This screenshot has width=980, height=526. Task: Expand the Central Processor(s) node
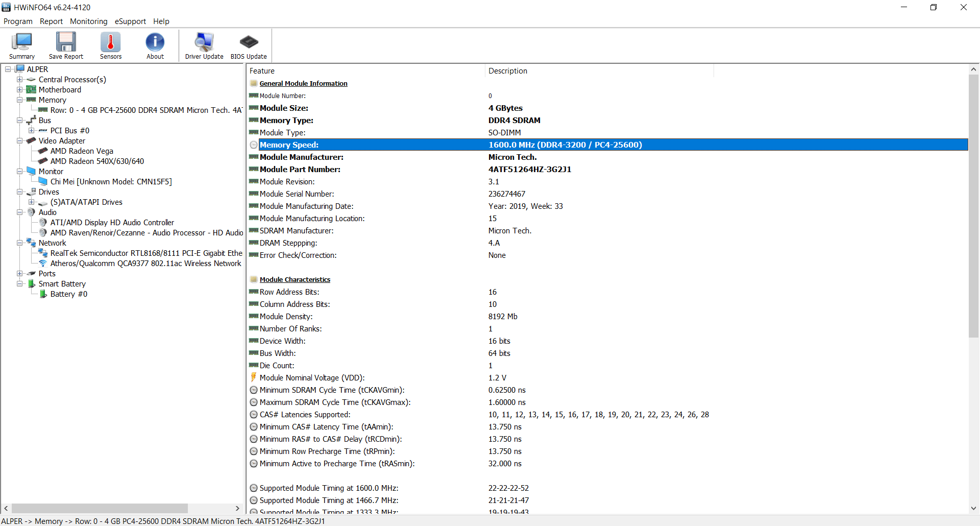(19, 80)
